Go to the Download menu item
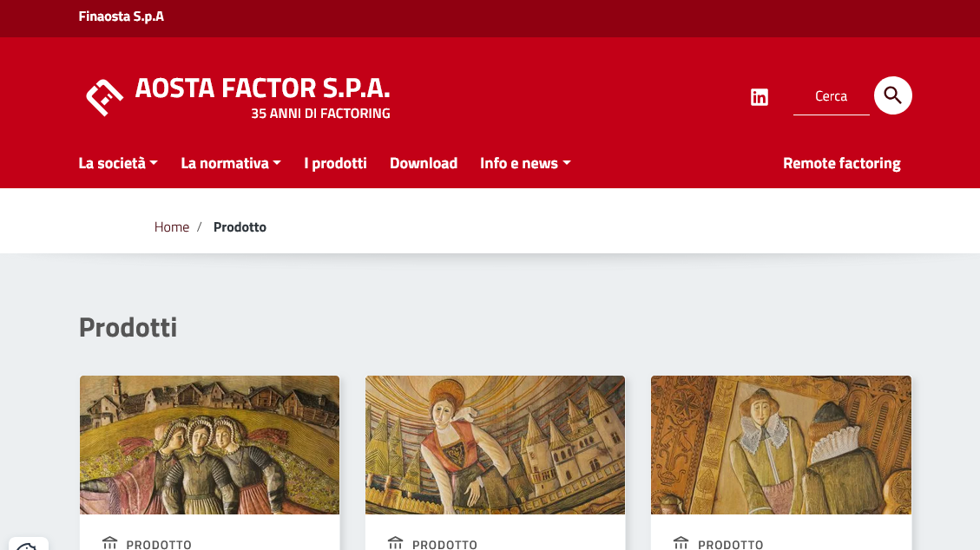Image resolution: width=980 pixels, height=550 pixels. point(423,163)
